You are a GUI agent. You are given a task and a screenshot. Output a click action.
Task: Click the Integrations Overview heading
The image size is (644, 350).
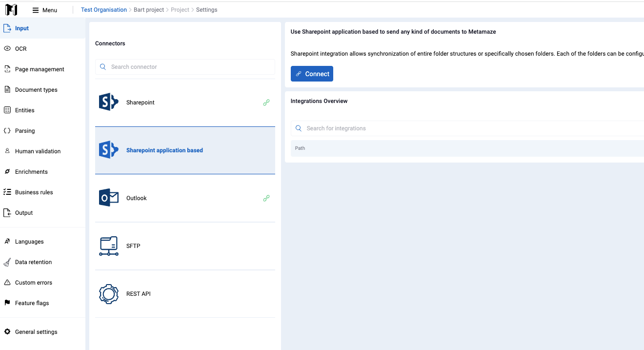(319, 101)
